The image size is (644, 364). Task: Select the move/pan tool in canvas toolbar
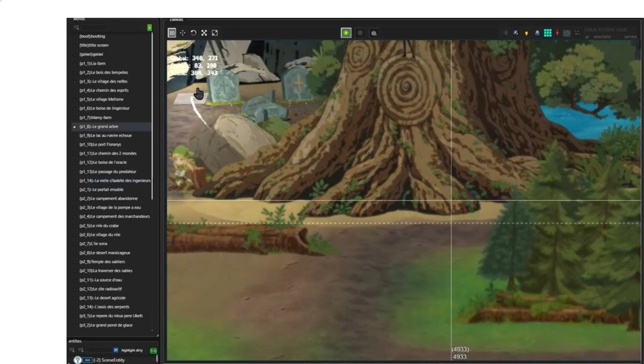[182, 33]
